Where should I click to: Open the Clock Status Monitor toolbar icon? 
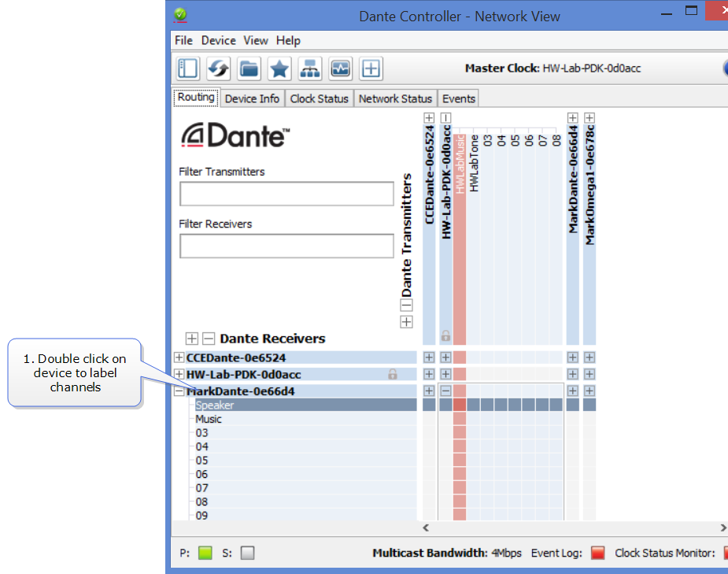341,69
